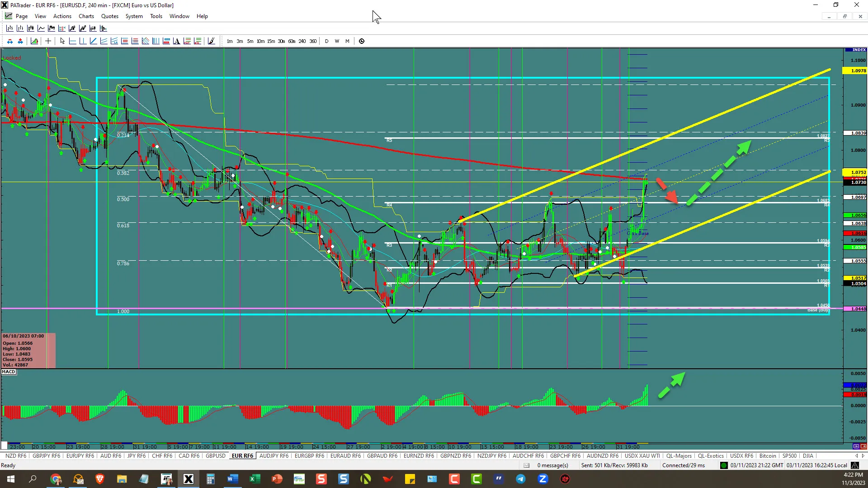Select the horizontal line drawing tool
This screenshot has height=488, width=868.
pyautogui.click(x=72, y=41)
